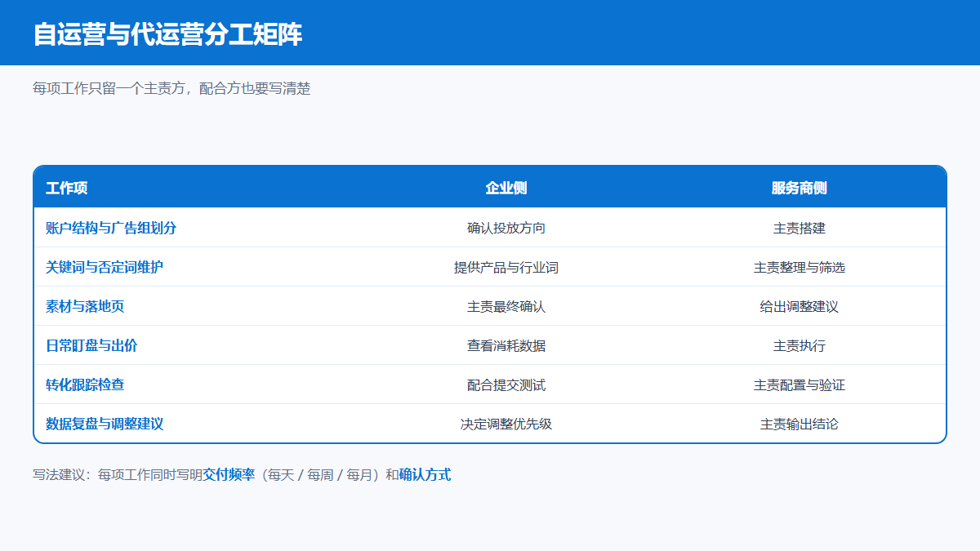The height and width of the screenshot is (551, 980).
Task: Click the cell 主责输出结论
Action: point(800,424)
